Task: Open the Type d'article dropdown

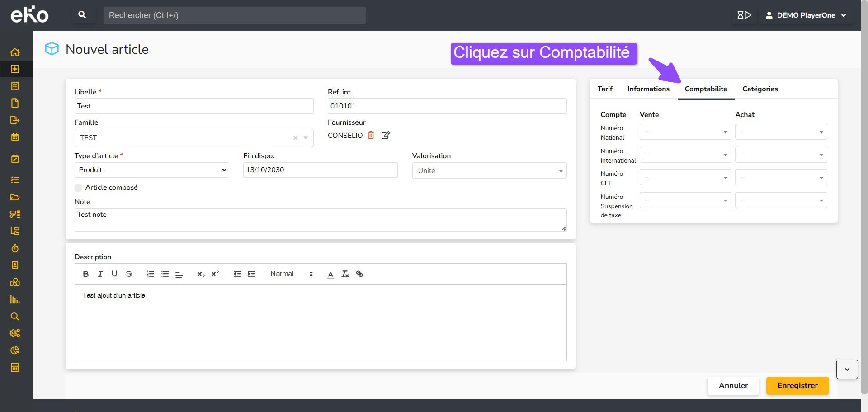Action: point(151,170)
